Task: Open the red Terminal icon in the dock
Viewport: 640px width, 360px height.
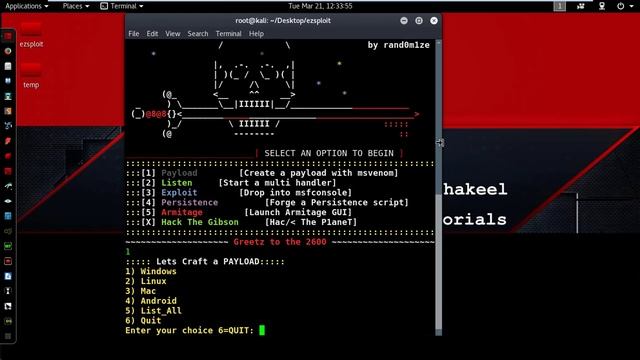Action: tap(8, 36)
